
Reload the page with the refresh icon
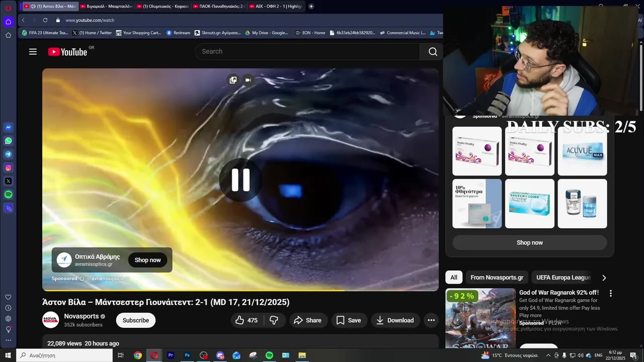pyautogui.click(x=45, y=20)
